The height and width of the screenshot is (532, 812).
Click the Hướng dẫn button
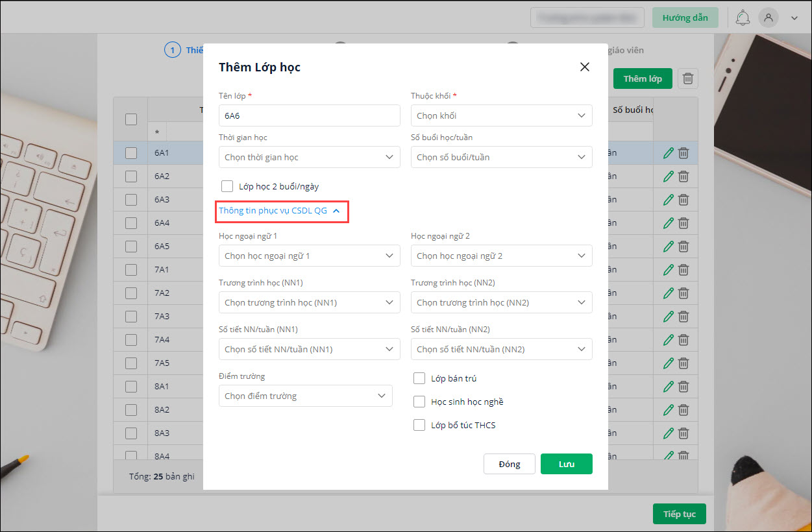685,18
